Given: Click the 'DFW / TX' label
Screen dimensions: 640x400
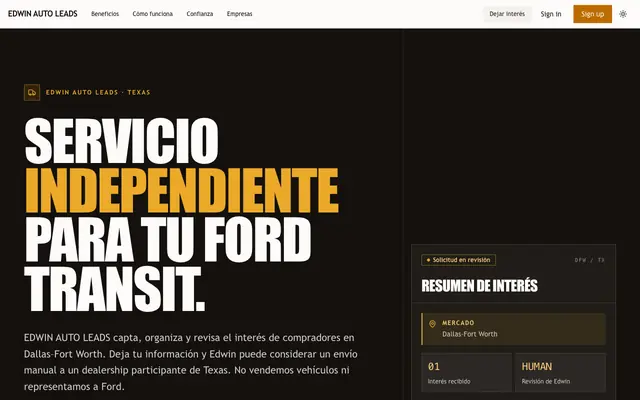Looking at the screenshot, I should coord(589,260).
